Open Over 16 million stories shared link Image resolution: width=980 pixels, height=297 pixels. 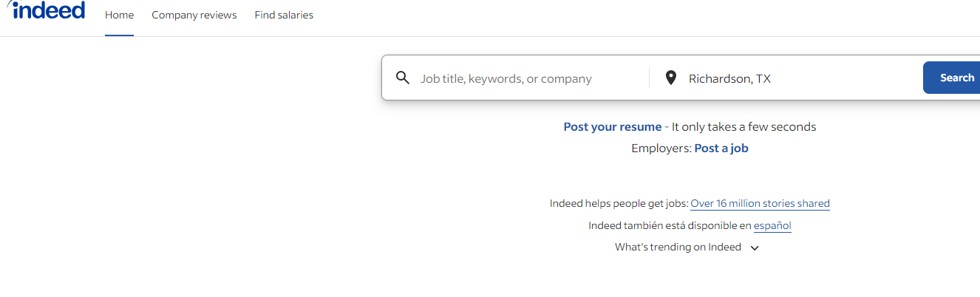click(x=760, y=204)
